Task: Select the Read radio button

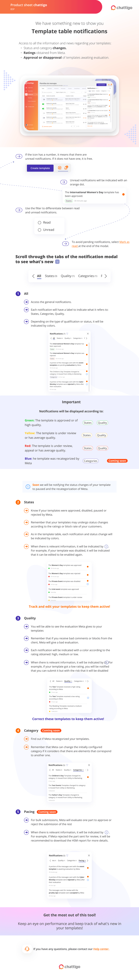Action: click(39, 223)
